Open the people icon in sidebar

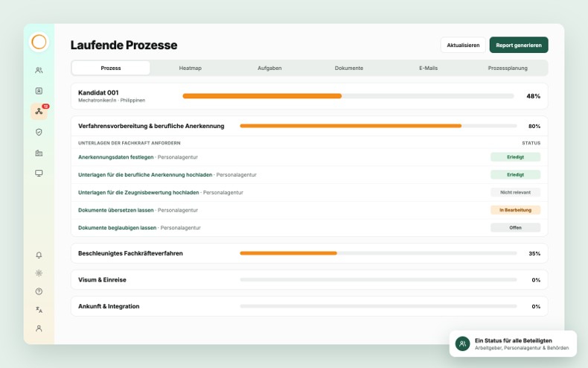click(x=39, y=70)
